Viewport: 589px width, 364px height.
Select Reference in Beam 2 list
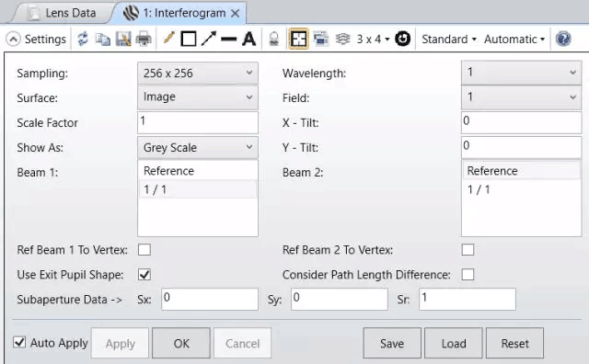tap(522, 171)
